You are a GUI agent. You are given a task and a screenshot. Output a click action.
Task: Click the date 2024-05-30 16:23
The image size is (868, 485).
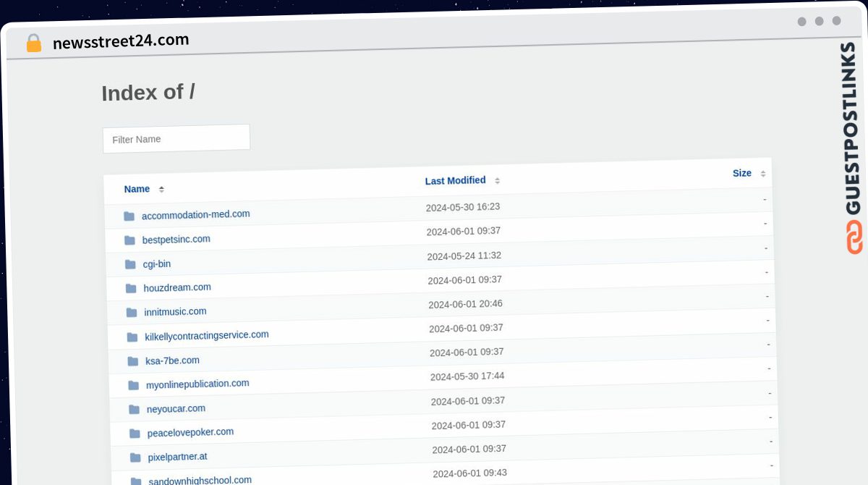pos(463,207)
